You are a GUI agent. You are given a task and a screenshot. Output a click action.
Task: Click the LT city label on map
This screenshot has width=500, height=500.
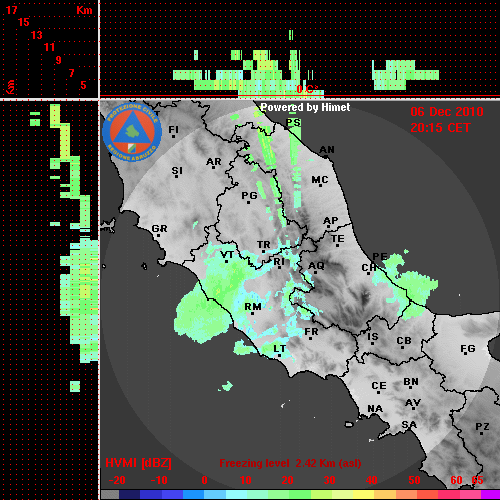point(279,349)
